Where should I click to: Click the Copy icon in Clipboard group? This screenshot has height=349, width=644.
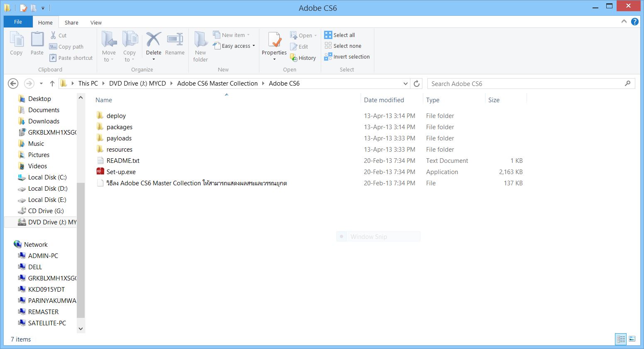click(16, 40)
